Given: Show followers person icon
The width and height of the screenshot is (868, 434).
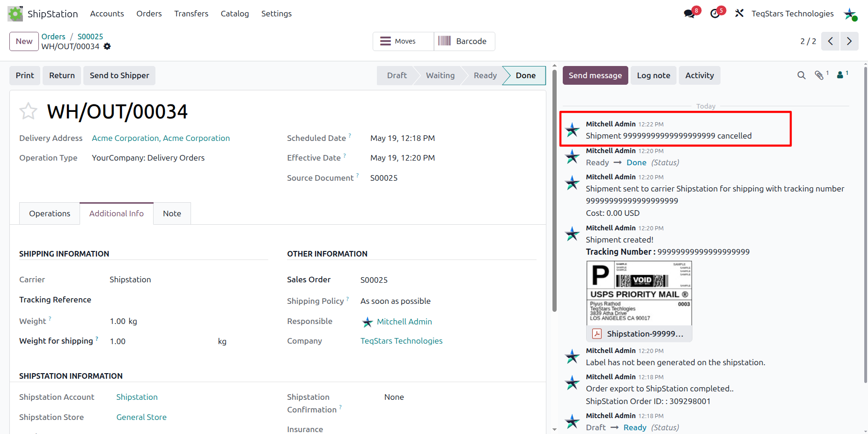Looking at the screenshot, I should tap(840, 75).
